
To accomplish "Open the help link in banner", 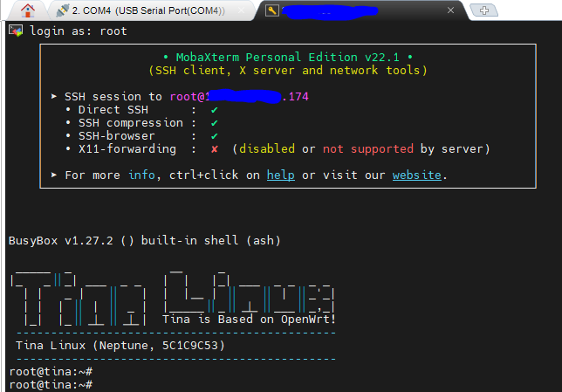I will (x=281, y=175).
